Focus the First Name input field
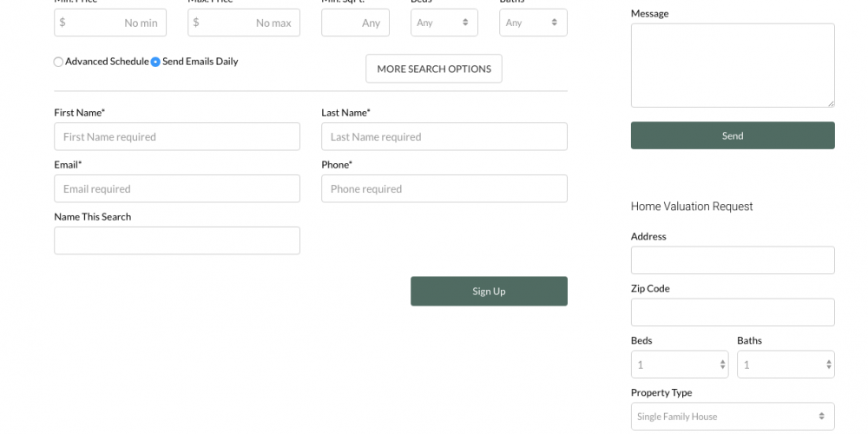 (x=177, y=137)
